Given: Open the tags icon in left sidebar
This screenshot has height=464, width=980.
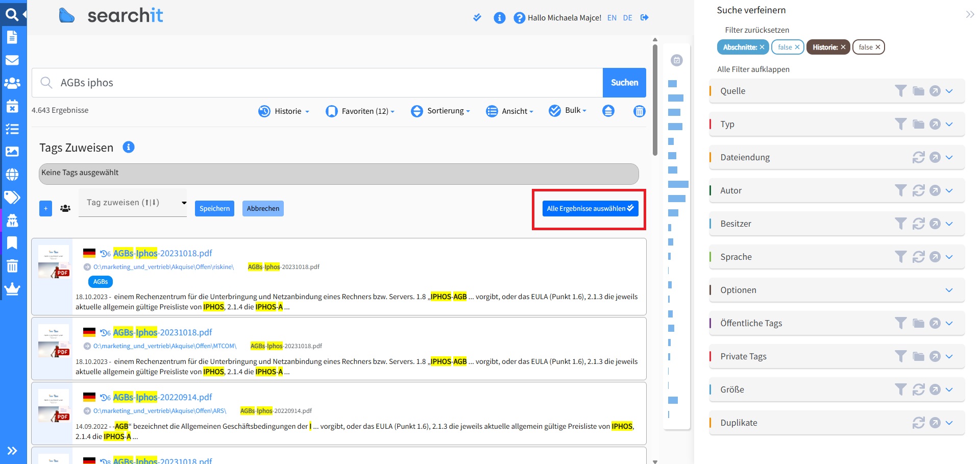Looking at the screenshot, I should pyautogui.click(x=12, y=197).
